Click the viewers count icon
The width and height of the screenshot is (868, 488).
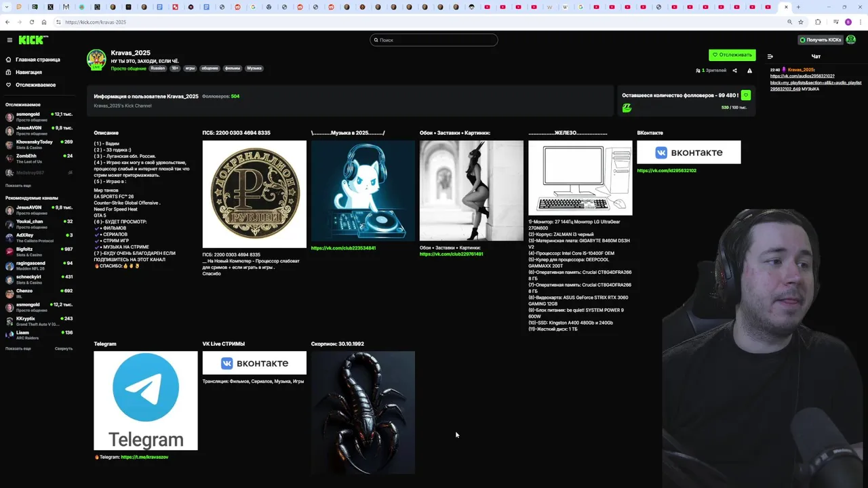tap(698, 70)
